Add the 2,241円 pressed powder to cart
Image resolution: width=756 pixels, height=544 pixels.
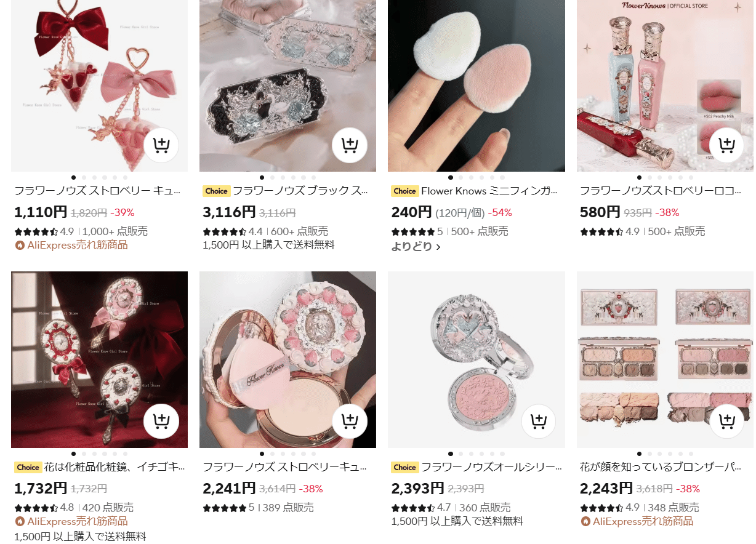click(x=350, y=421)
